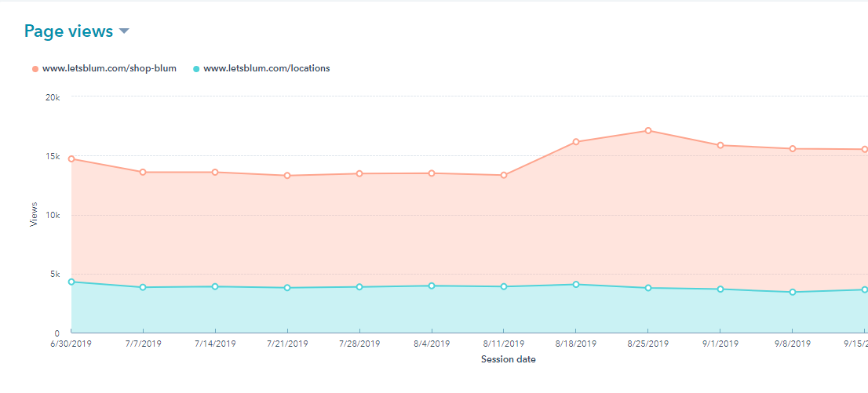Select shop-blum data point for 8/18/2019
This screenshot has width=868, height=393.
pyautogui.click(x=575, y=142)
